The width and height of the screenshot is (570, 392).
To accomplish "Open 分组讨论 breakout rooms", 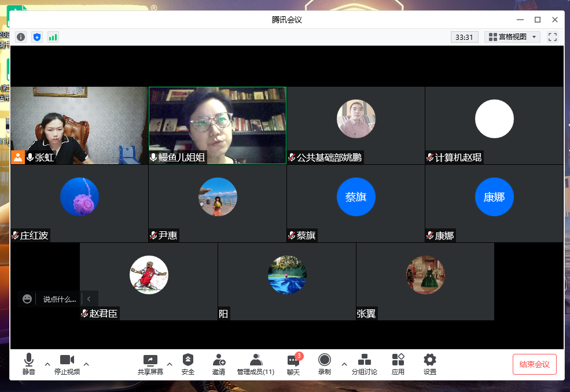I will 365,364.
